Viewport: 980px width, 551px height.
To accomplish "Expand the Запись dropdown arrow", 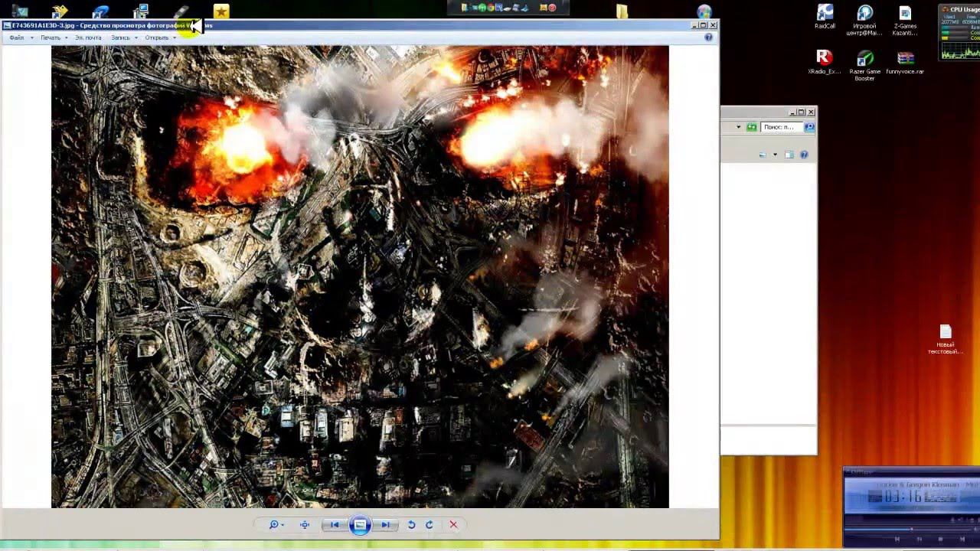I will click(x=136, y=37).
